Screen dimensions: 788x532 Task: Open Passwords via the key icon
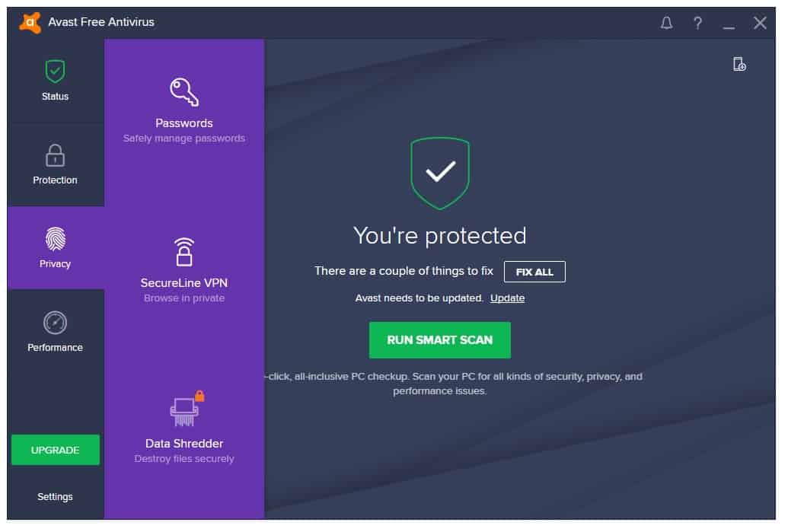coord(184,92)
